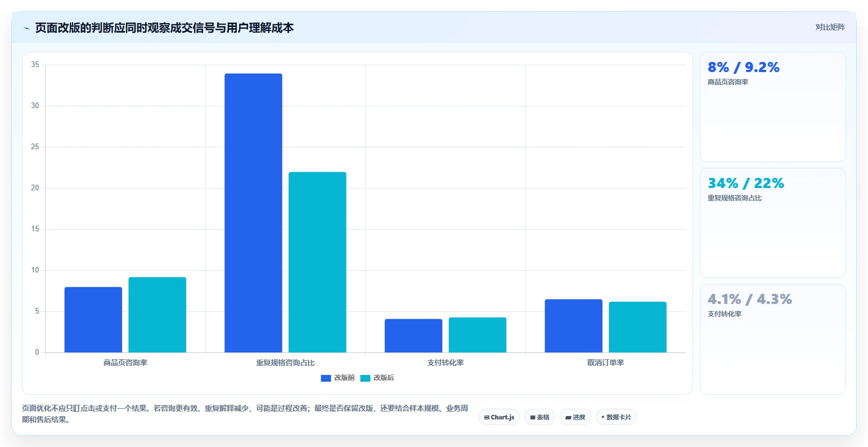Click the 改版后 bar for 支付转化率

pyautogui.click(x=478, y=335)
